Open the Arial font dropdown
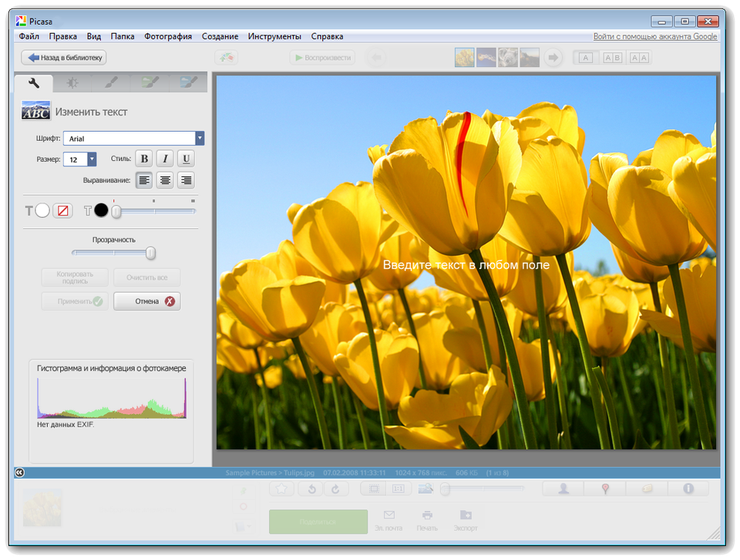740x560 pixels. 200,139
